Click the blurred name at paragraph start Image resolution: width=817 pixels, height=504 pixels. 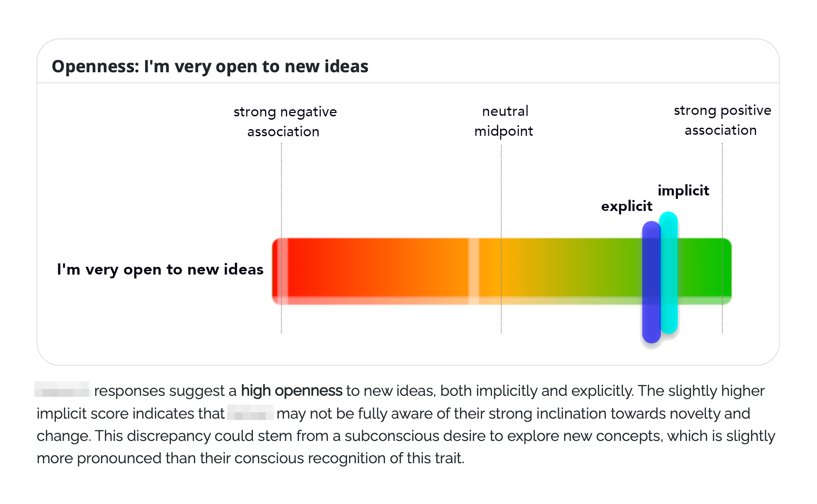[x=63, y=389]
